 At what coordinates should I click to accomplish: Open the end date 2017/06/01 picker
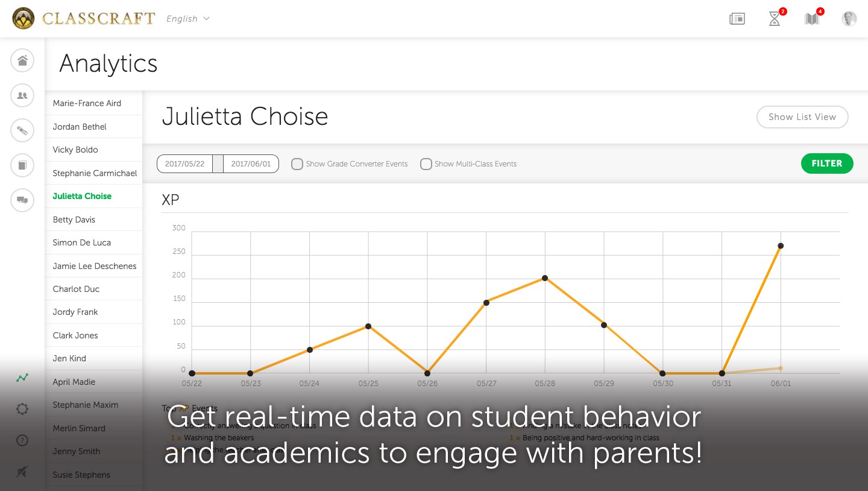[251, 164]
